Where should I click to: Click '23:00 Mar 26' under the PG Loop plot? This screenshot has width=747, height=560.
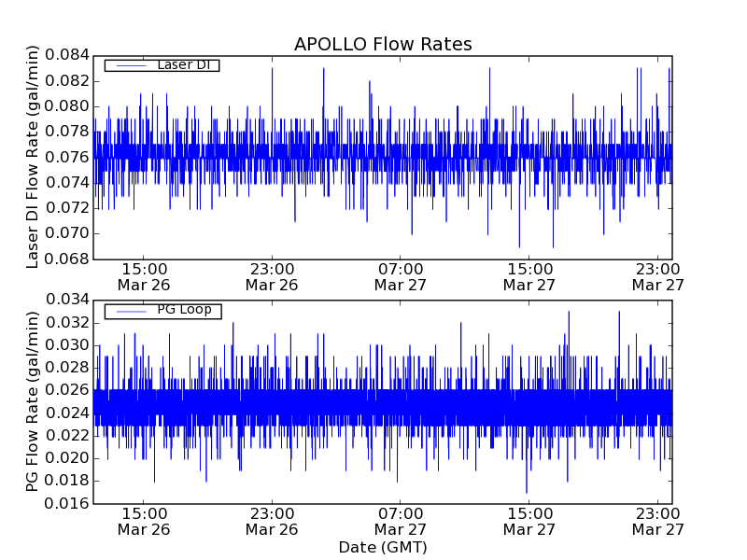pyautogui.click(x=272, y=522)
